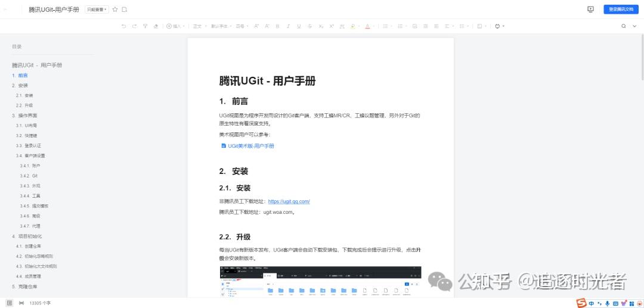644x308 pixels.
Task: Click the Sogou input method S icon
Action: coord(581,303)
